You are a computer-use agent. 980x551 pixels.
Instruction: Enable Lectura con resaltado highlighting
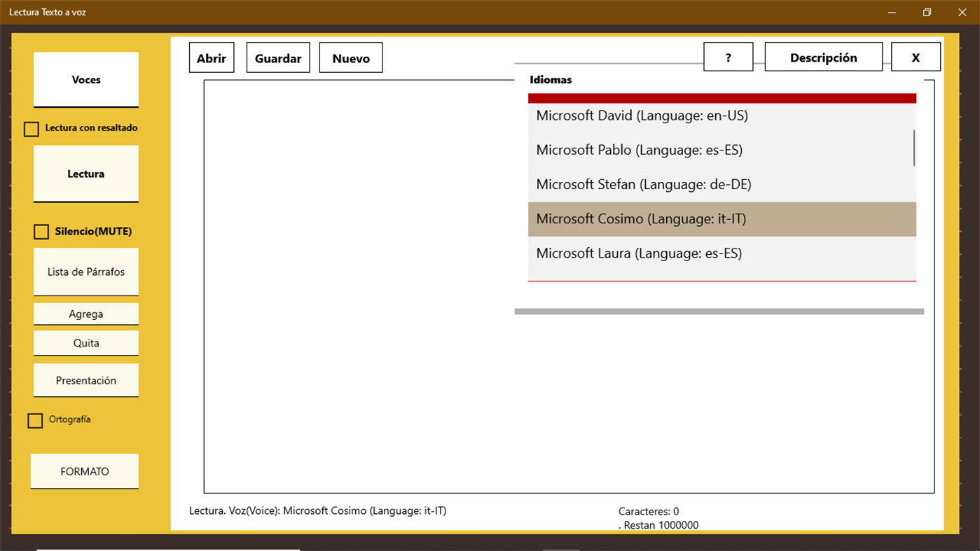pyautogui.click(x=31, y=128)
